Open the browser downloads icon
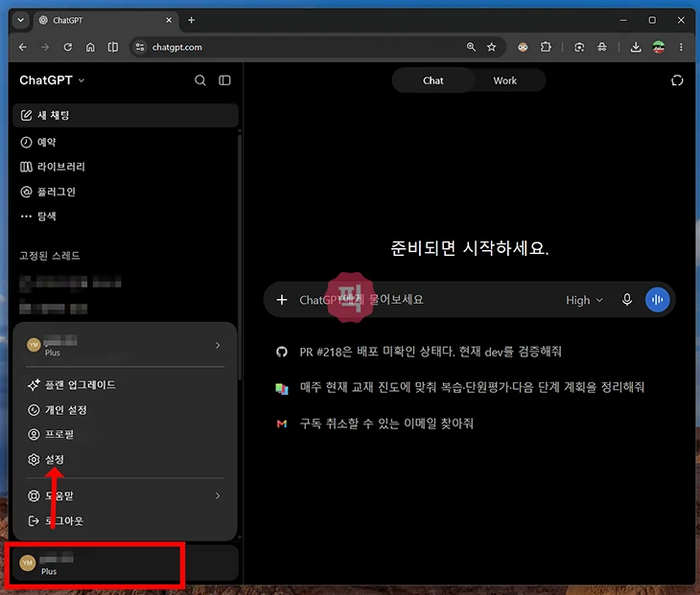Viewport: 700px width, 595px height. point(636,47)
